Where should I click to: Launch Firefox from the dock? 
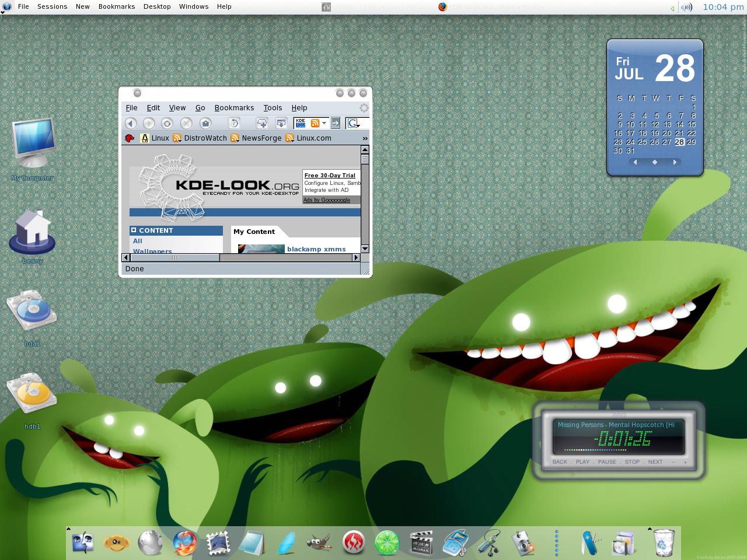click(185, 542)
